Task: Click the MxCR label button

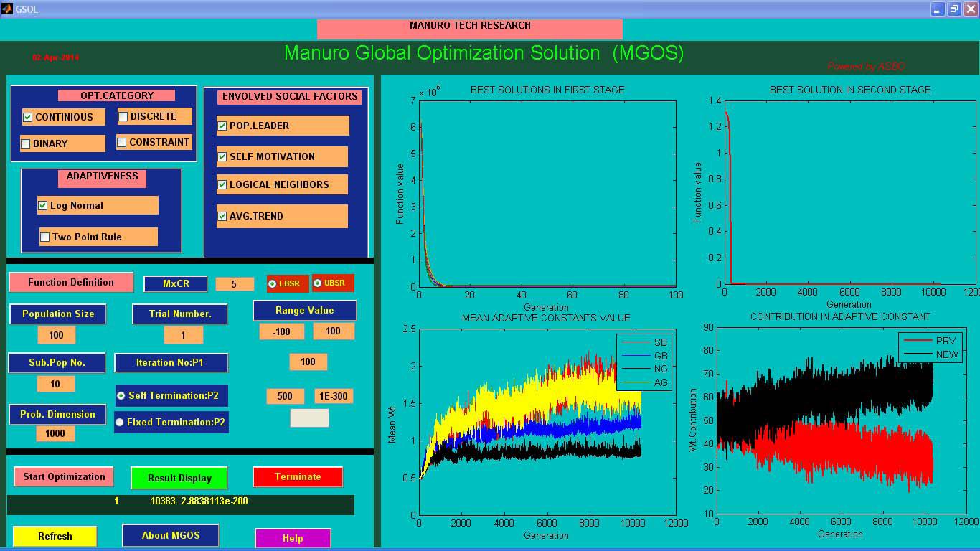Action: coord(176,283)
